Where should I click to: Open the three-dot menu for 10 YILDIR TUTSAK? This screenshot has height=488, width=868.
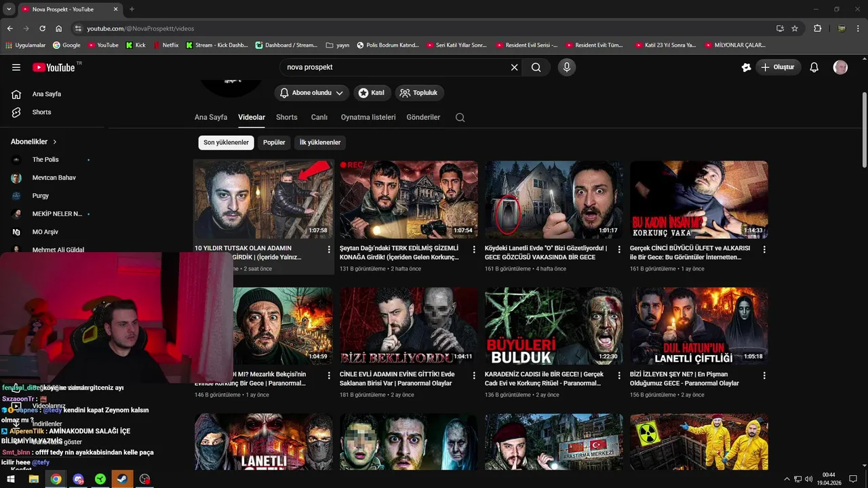point(329,249)
